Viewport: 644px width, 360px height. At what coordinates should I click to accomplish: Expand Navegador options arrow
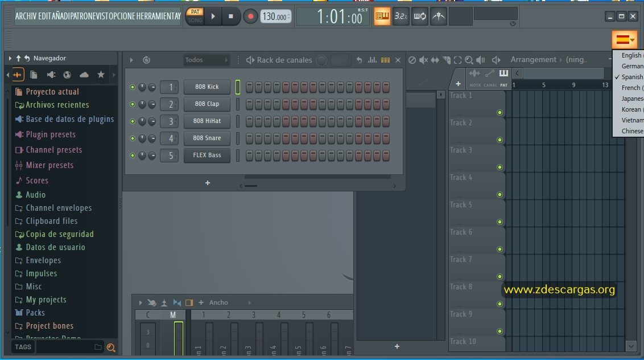(10, 59)
